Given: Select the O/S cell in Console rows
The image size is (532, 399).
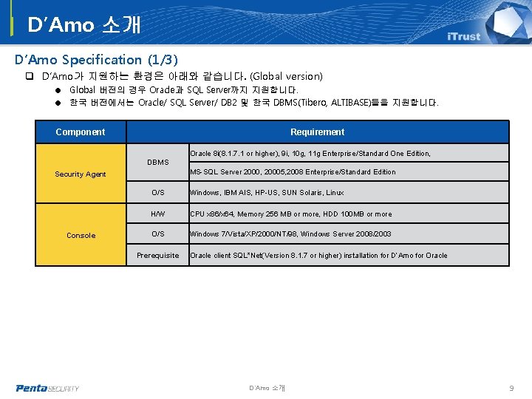Looking at the screenshot, I should coord(158,233).
